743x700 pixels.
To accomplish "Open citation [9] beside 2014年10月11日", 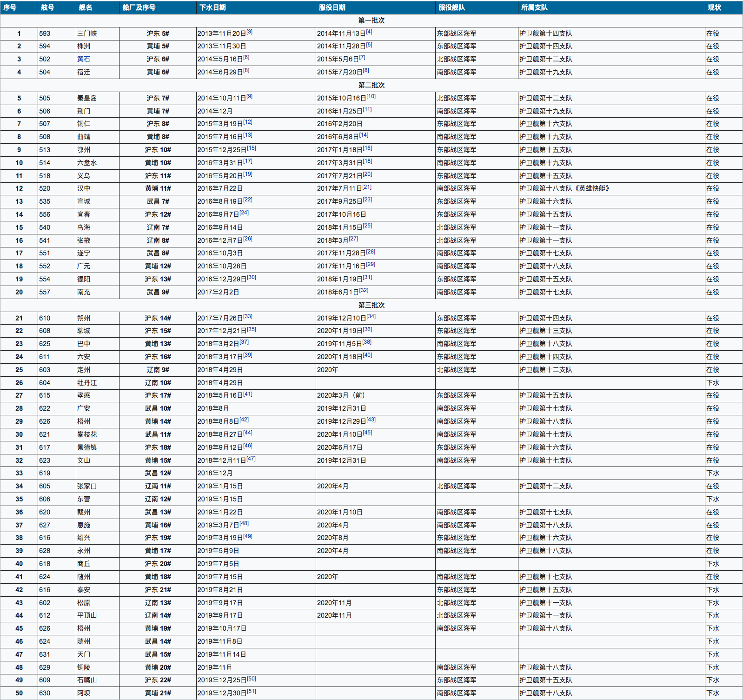I will point(249,97).
